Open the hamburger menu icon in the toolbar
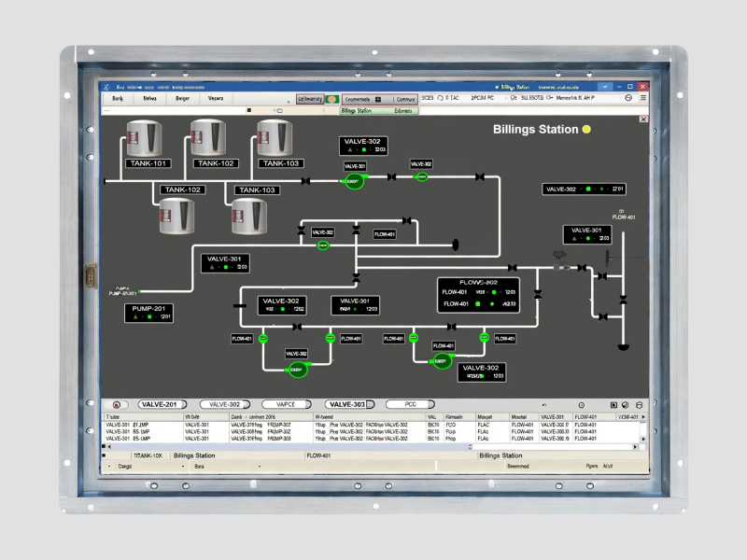The height and width of the screenshot is (560, 747). pos(643,98)
